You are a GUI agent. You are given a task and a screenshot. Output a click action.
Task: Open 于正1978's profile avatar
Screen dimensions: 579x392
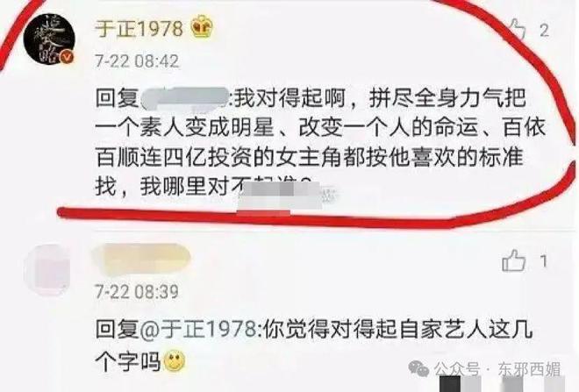click(x=49, y=39)
